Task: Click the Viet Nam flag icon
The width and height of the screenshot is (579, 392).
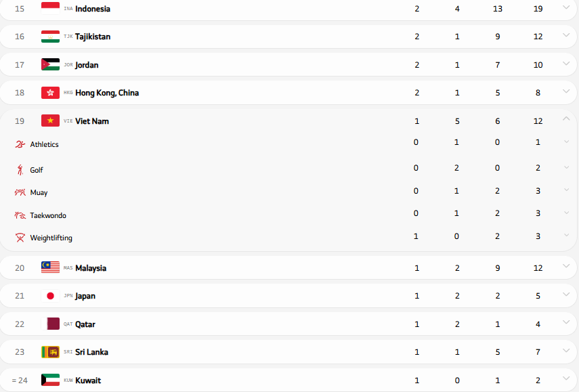Action: (50, 121)
